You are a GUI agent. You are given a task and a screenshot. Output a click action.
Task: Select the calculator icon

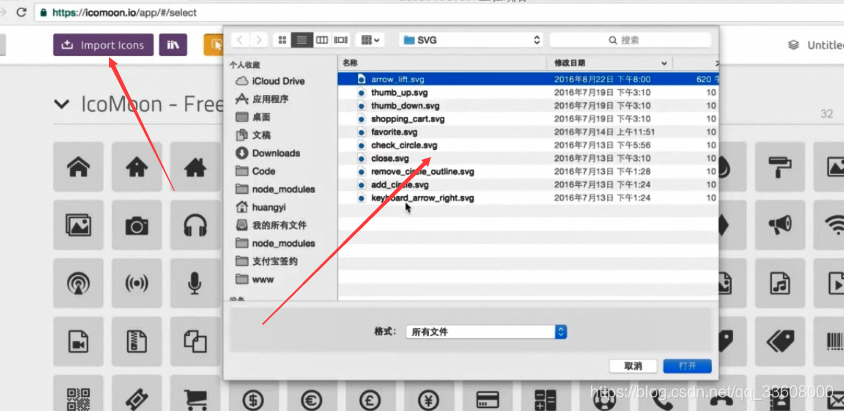tap(546, 398)
